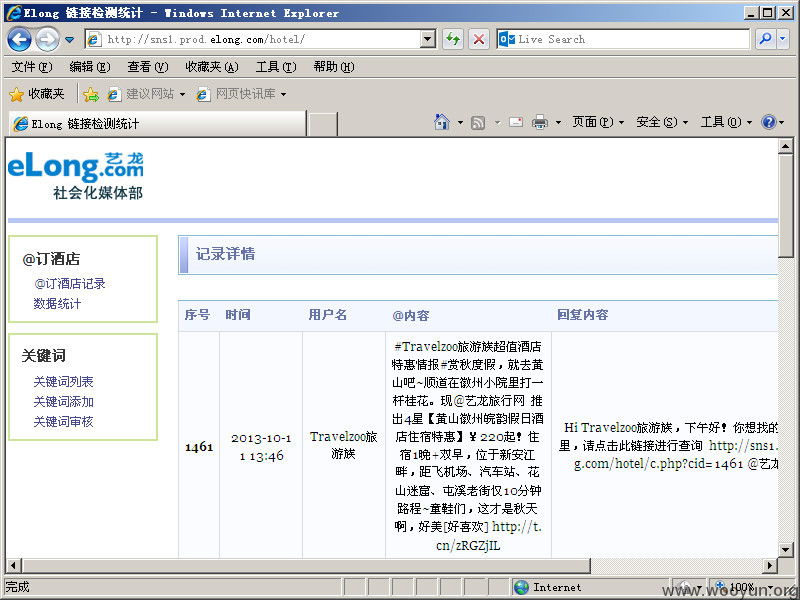Click the Live Search input box

click(622, 39)
